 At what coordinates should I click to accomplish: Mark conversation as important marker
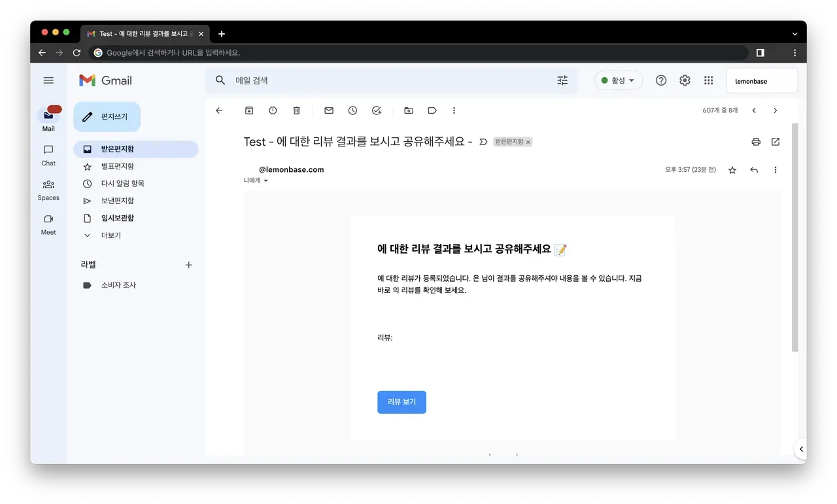[483, 142]
